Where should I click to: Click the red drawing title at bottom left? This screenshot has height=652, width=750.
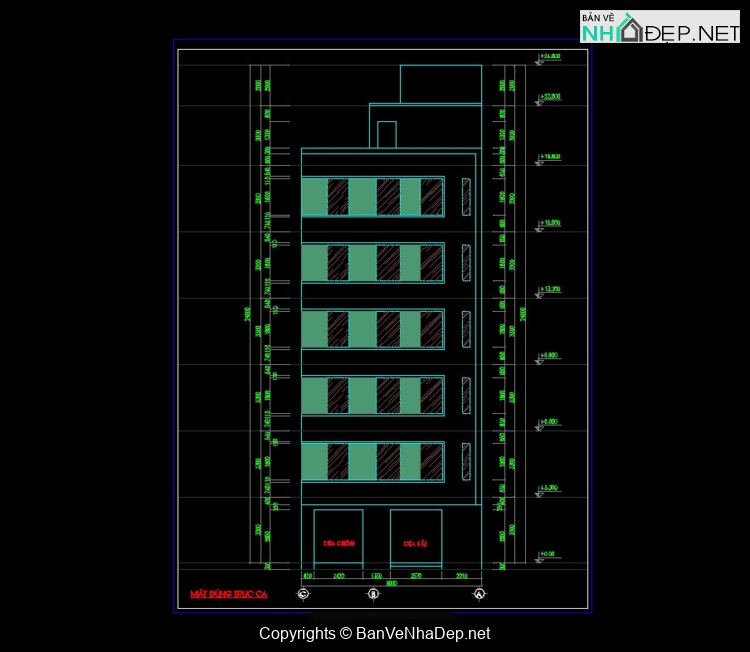[229, 594]
